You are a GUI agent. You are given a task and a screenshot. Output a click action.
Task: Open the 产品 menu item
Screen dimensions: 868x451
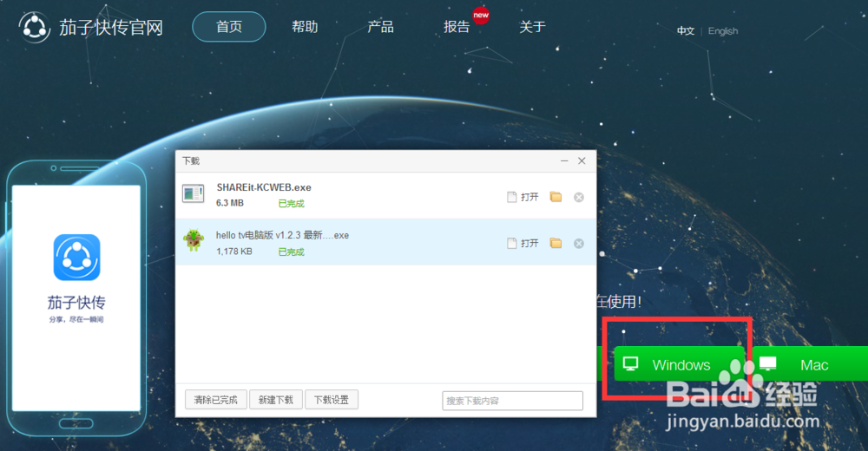pos(381,27)
